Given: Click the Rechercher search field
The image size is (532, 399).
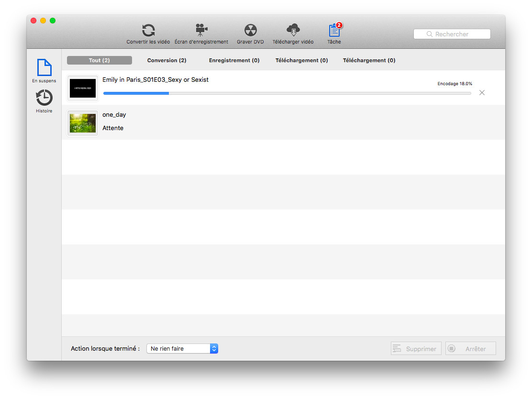Looking at the screenshot, I should point(452,34).
